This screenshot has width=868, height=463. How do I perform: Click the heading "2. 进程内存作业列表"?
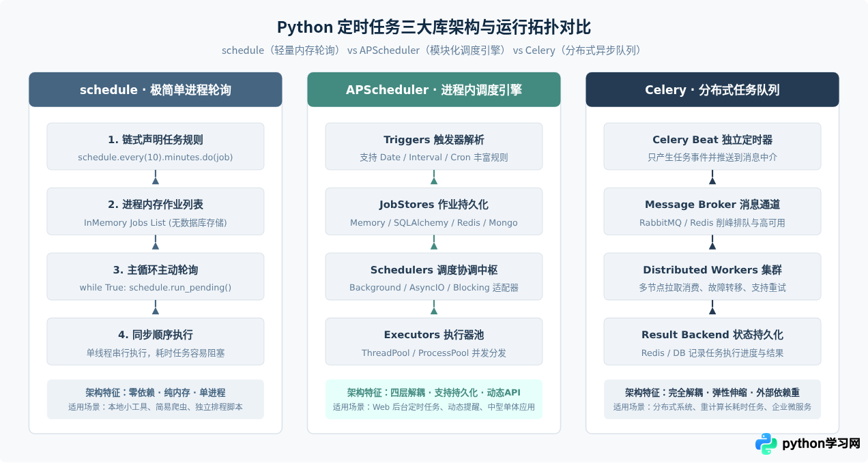pos(156,205)
